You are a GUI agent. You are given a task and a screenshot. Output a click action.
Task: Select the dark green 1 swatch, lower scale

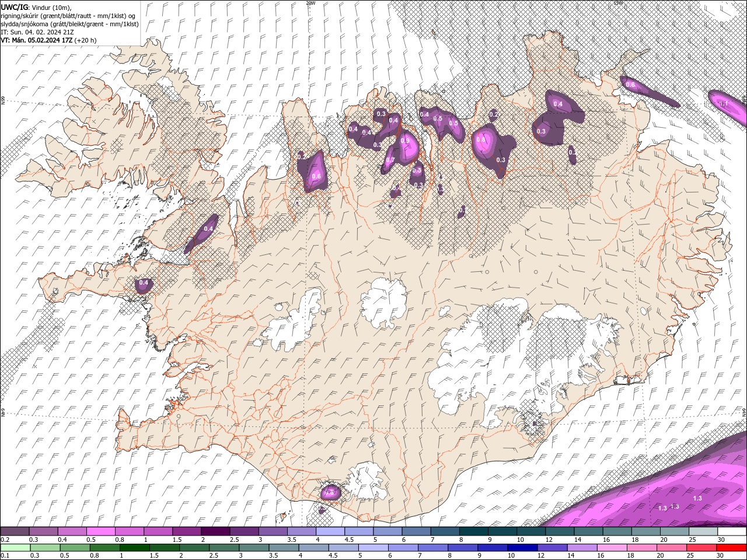(x=135, y=548)
